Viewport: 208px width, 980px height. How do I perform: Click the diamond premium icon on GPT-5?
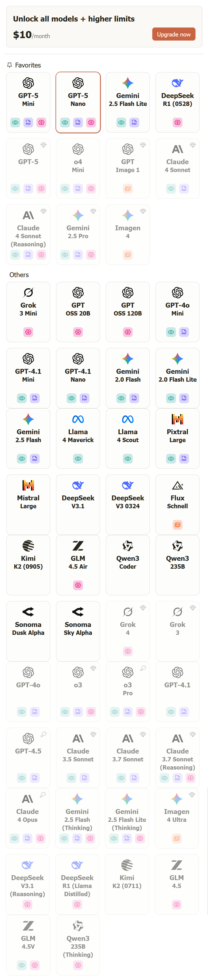point(43,145)
